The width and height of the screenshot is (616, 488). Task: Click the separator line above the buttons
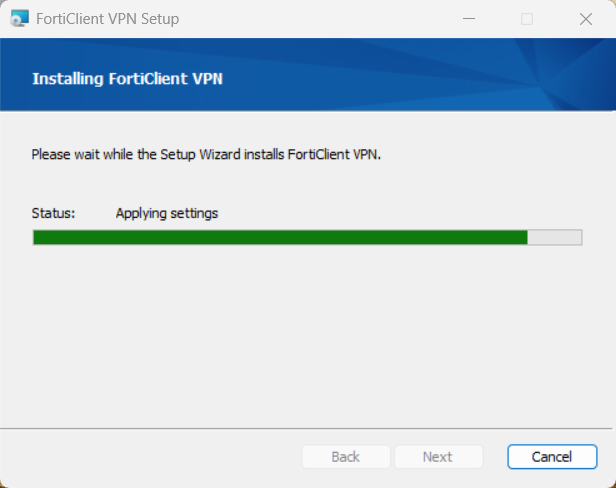coord(300,428)
